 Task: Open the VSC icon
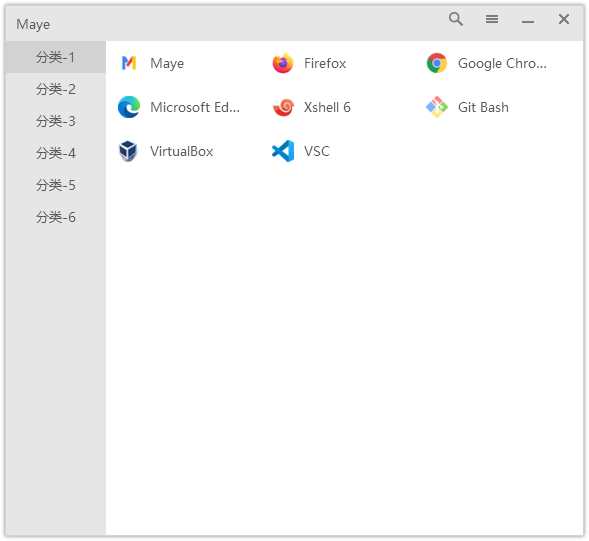(283, 151)
